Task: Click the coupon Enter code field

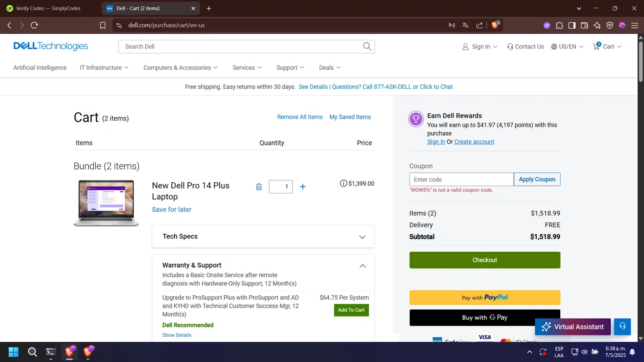Action: (462, 179)
